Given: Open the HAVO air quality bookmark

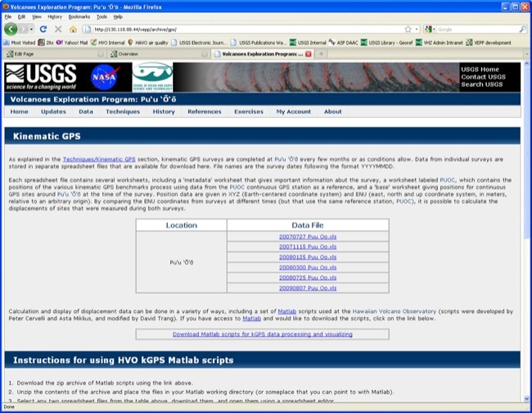Looking at the screenshot, I should click(148, 43).
